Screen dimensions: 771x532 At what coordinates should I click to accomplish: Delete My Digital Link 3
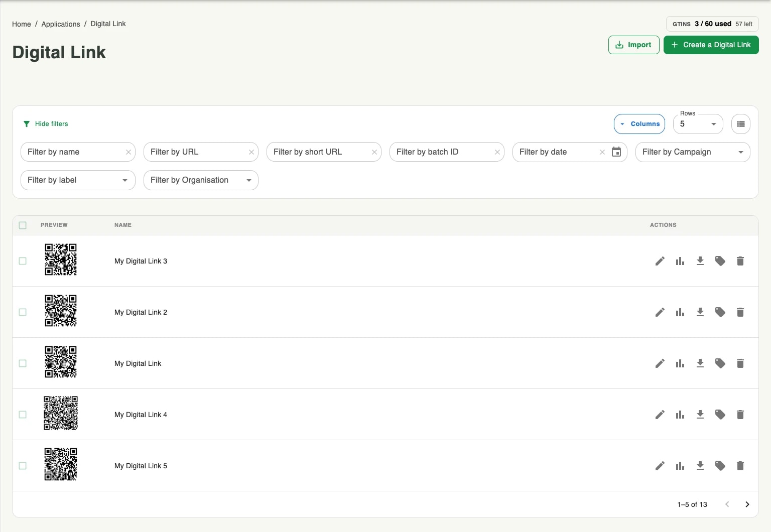pos(740,261)
